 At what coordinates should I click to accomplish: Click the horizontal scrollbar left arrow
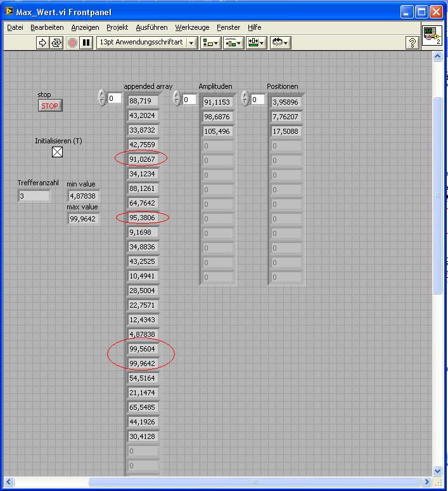tap(9, 481)
